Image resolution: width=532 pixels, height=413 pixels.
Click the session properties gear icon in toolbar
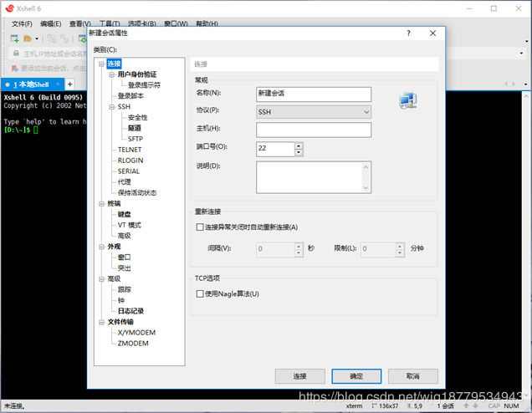(83, 38)
